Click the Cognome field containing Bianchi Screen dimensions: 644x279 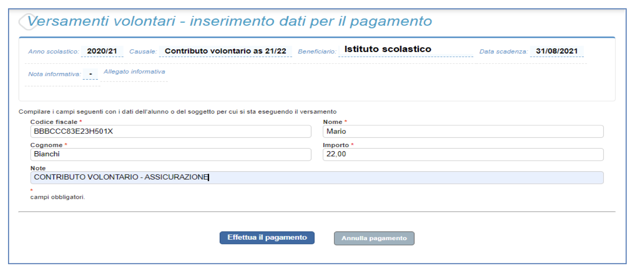click(171, 154)
